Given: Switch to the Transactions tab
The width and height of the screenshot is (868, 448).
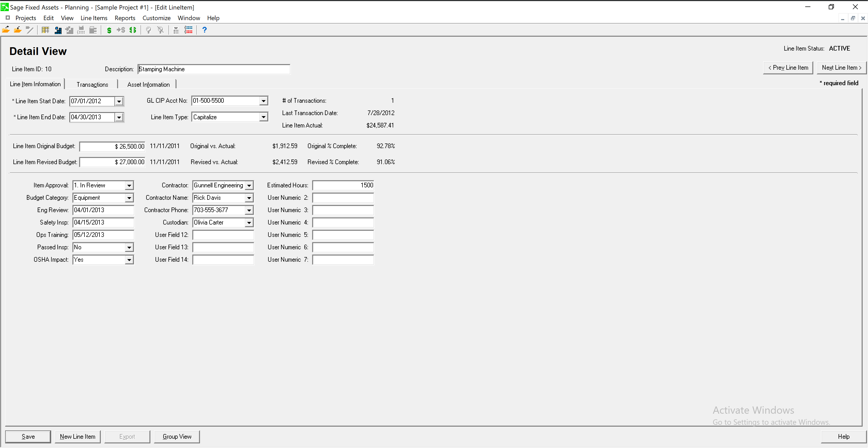Looking at the screenshot, I should (92, 84).
